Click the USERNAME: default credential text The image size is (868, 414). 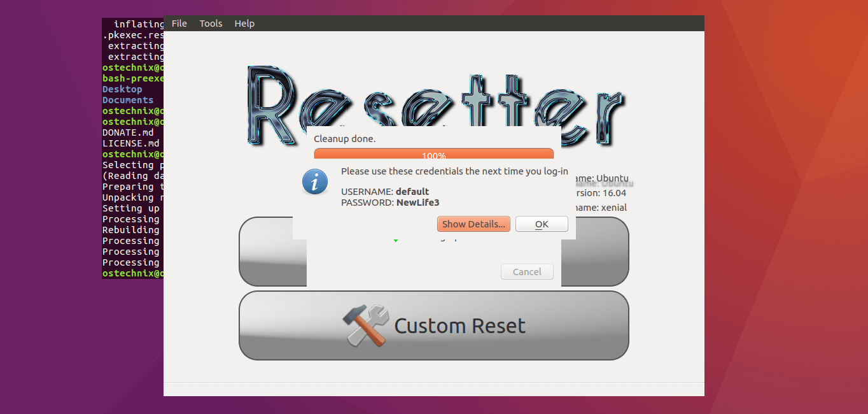click(x=384, y=191)
